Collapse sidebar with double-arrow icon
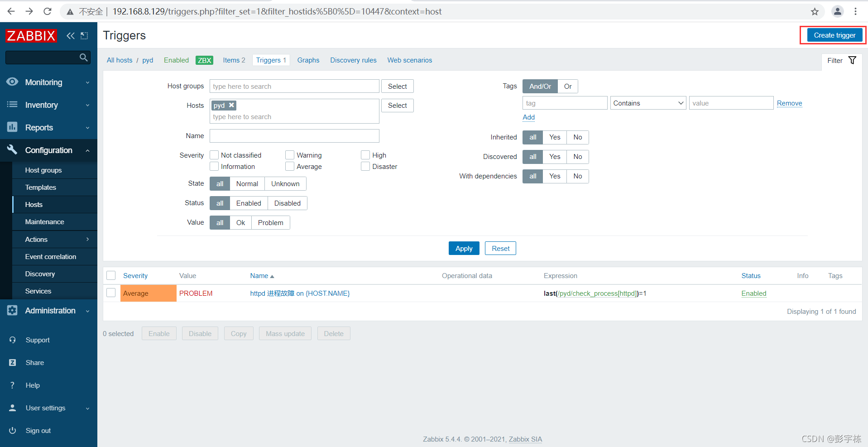The width and height of the screenshot is (868, 447). tap(71, 35)
